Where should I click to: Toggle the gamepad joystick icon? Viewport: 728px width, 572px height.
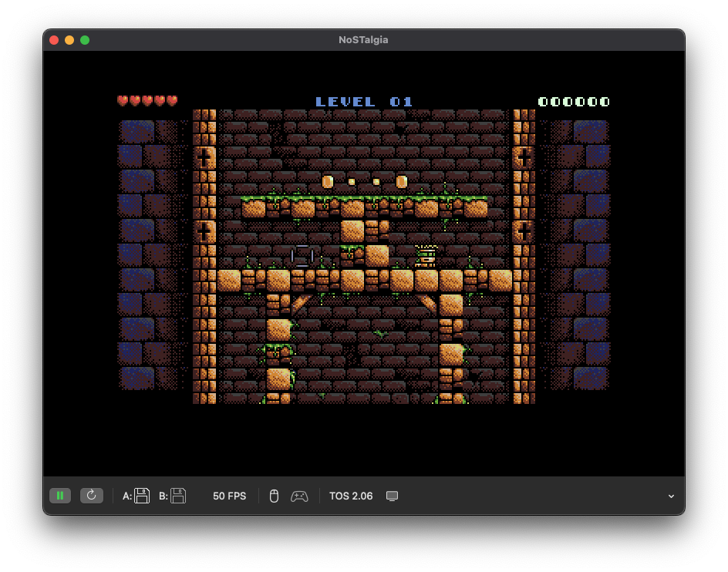(299, 496)
